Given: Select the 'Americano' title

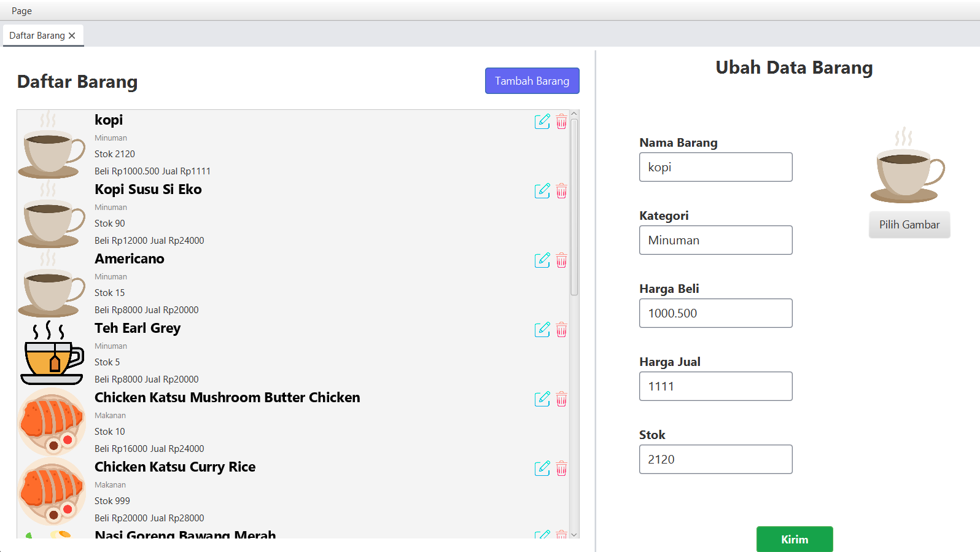Looking at the screenshot, I should pos(130,259).
